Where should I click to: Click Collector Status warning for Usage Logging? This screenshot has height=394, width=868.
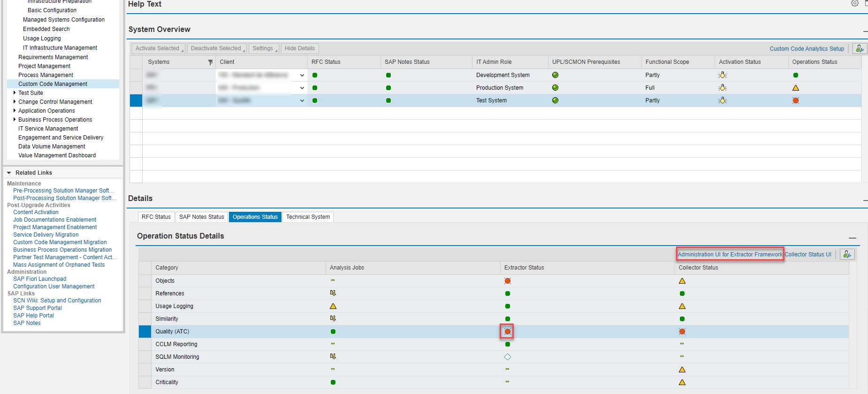click(x=682, y=306)
